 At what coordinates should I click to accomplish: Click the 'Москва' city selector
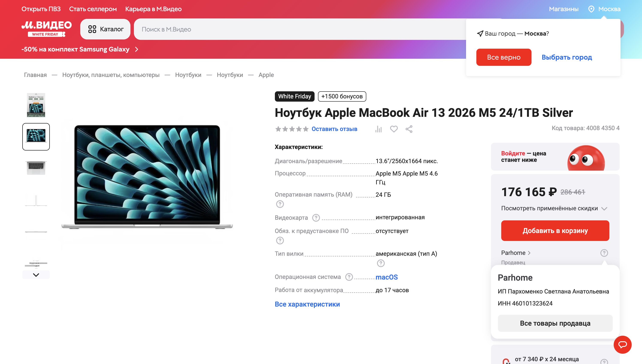tap(609, 9)
